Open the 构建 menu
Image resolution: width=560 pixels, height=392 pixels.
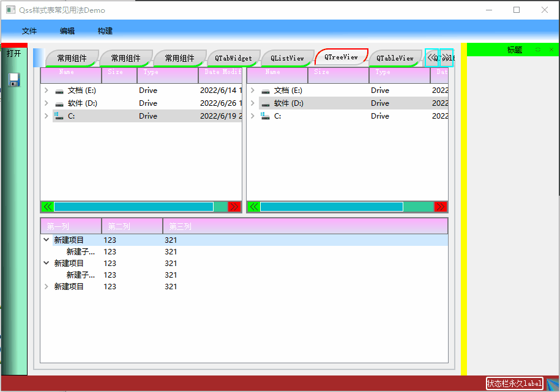coord(105,31)
